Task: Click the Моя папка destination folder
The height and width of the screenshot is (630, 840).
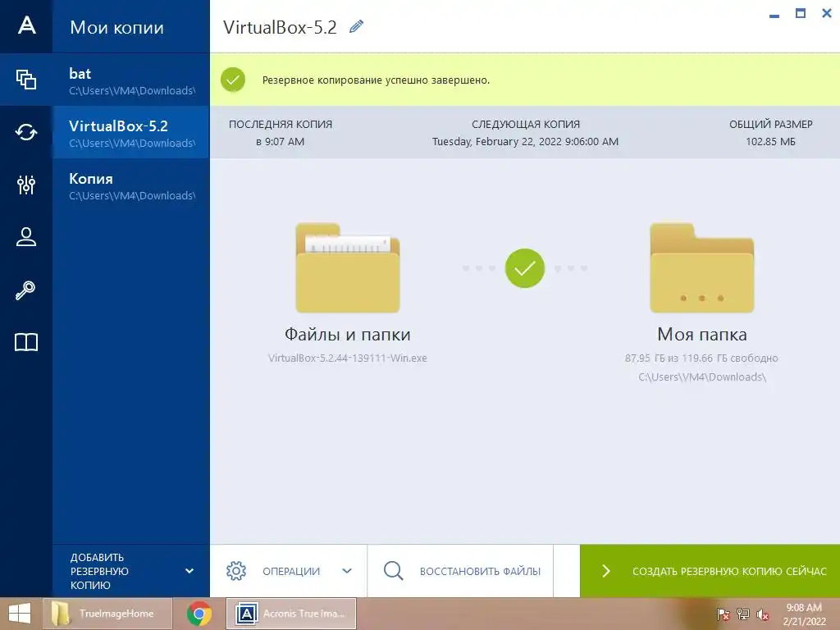Action: (x=702, y=268)
